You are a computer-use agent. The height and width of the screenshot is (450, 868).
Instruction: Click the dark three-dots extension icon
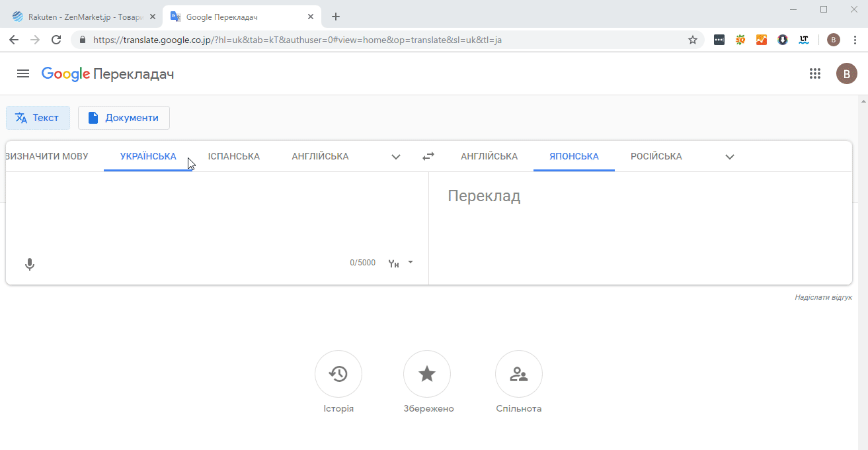[x=719, y=40]
